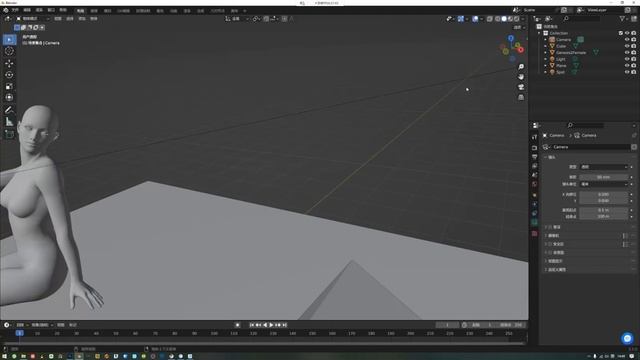This screenshot has height=360, width=640.
Task: Disable rendering for the Spot light
Action: pyautogui.click(x=633, y=72)
